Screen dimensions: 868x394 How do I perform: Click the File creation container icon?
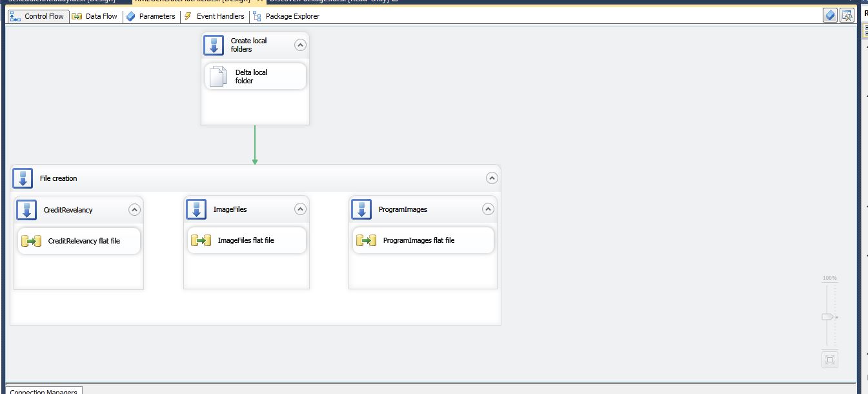23,178
